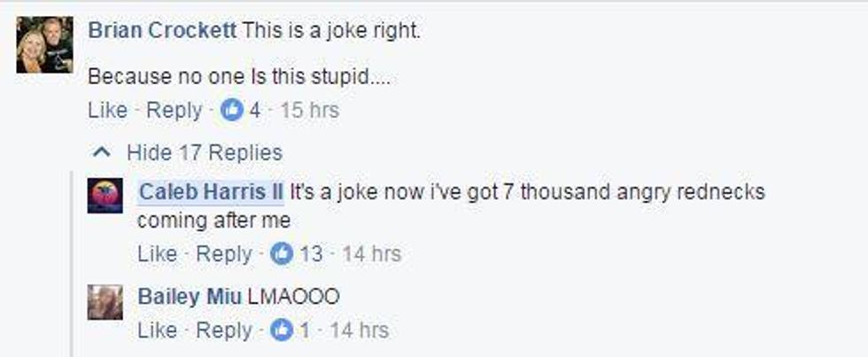Click the 15 hrs timestamp on Brian's comment

click(309, 111)
